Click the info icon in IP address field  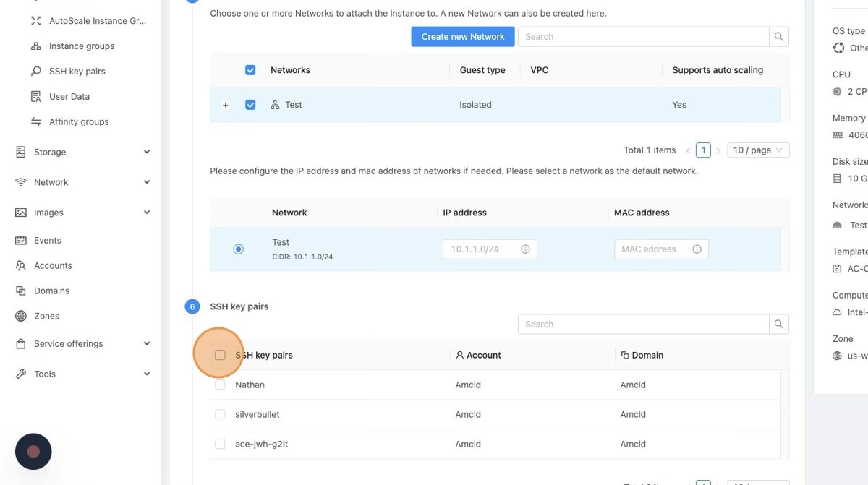pyautogui.click(x=525, y=249)
